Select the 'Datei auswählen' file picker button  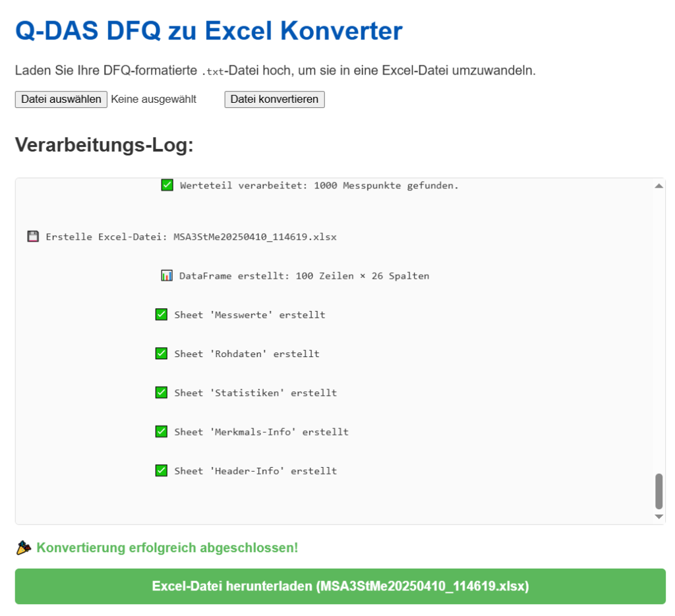(x=61, y=99)
